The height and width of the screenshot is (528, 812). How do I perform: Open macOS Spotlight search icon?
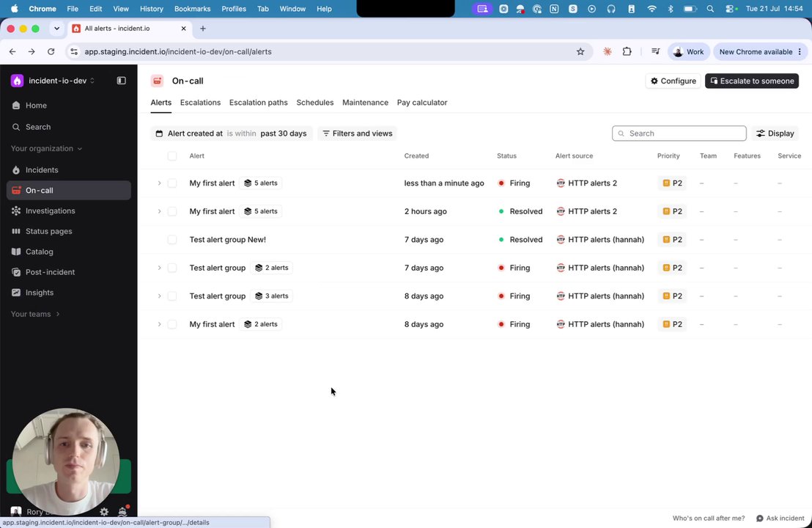[711, 9]
